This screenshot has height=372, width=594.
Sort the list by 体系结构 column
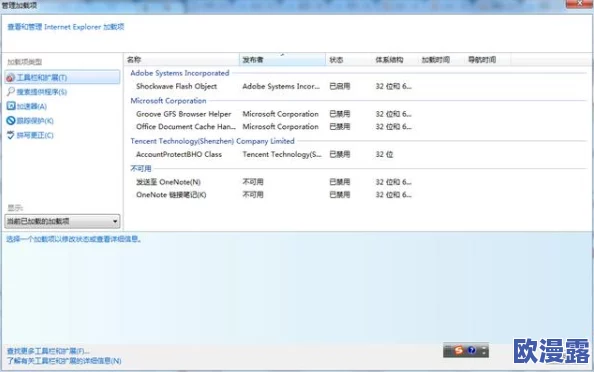[395, 59]
